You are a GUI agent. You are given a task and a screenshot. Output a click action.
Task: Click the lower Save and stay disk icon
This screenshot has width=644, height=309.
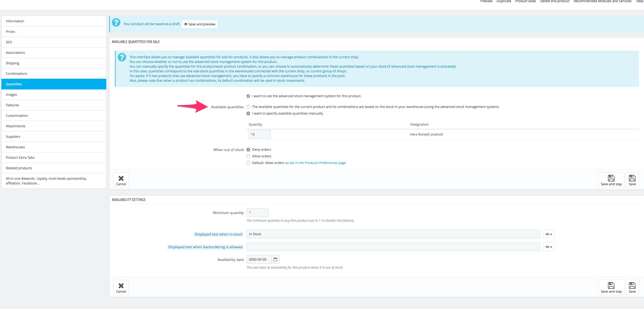(x=611, y=286)
